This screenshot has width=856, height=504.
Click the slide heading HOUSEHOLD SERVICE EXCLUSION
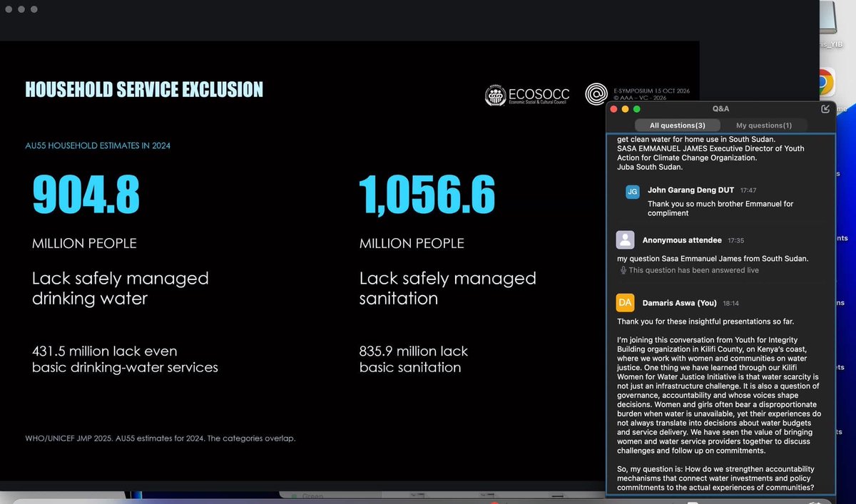[x=144, y=89]
